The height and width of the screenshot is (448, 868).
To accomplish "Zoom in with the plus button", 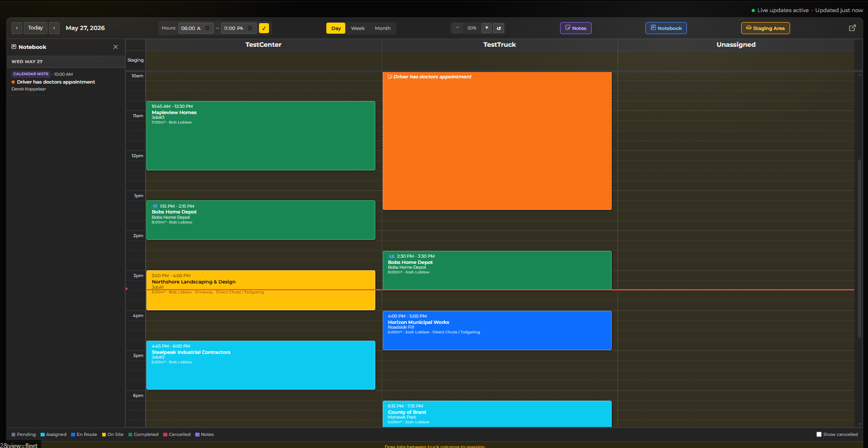I will (x=487, y=28).
